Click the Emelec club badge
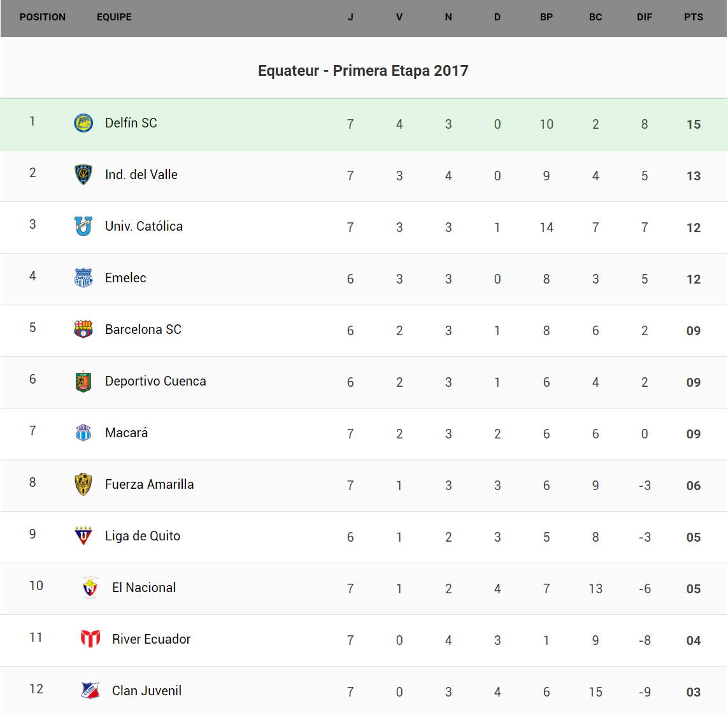The height and width of the screenshot is (715, 728). tap(83, 278)
